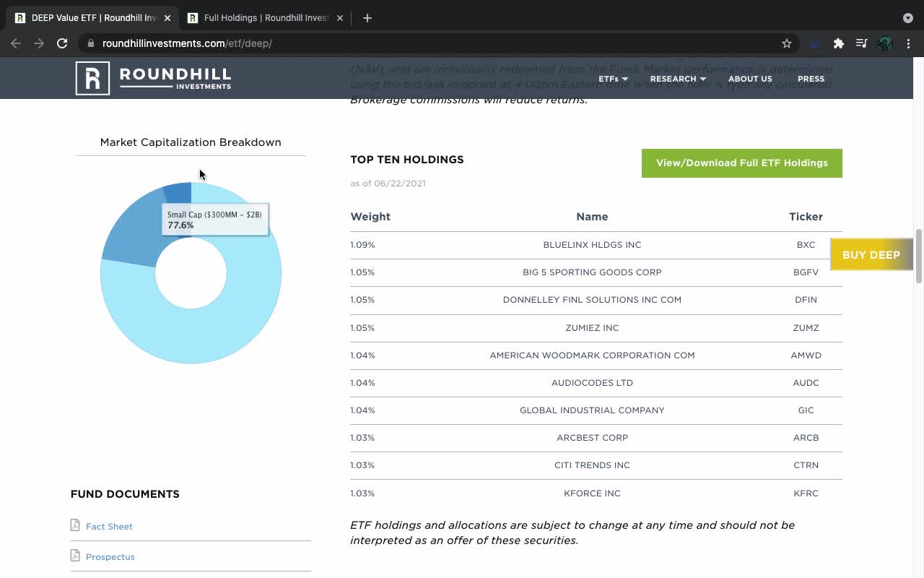Close the Full Holdings tab
Image resolution: width=924 pixels, height=578 pixels.
tap(340, 18)
